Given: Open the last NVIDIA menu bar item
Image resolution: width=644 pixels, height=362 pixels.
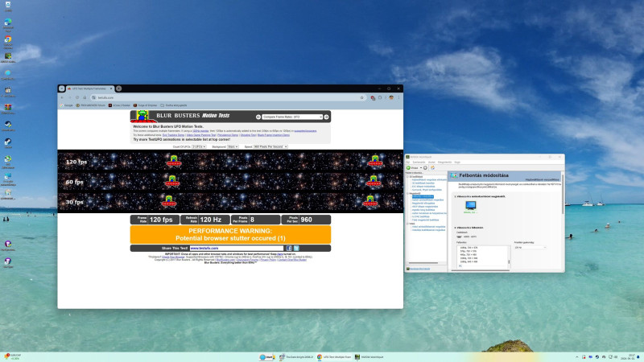Looking at the screenshot, I should pos(457,162).
